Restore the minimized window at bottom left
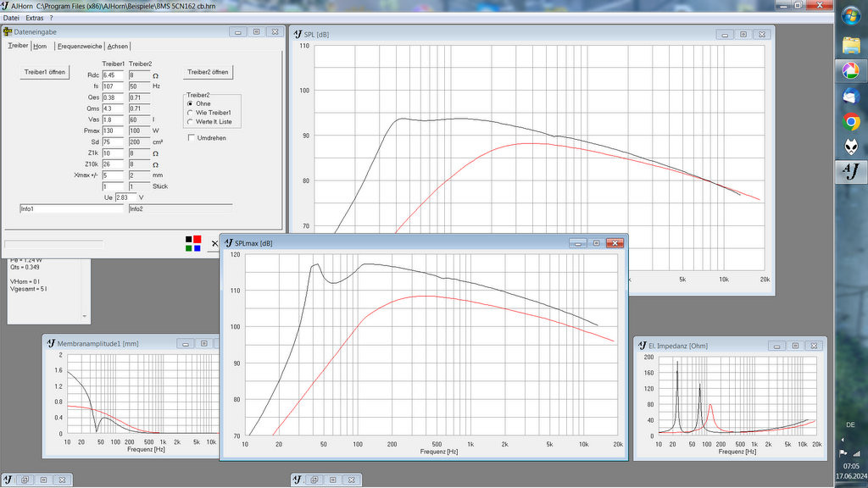 pyautogui.click(x=25, y=480)
